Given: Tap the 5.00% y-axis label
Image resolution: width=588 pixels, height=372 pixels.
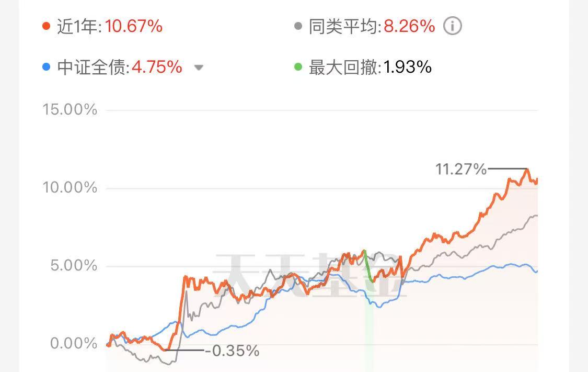Looking at the screenshot, I should click(x=74, y=266).
